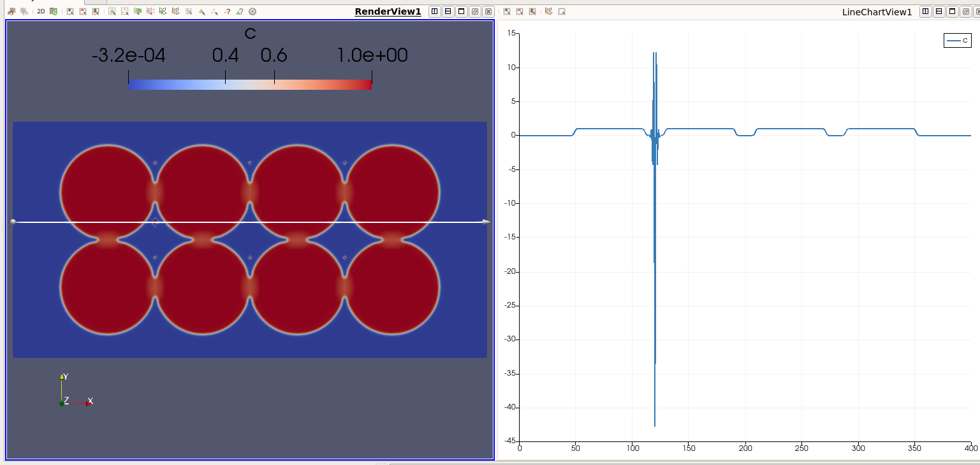Select the LineChartView1 view title

coord(878,11)
